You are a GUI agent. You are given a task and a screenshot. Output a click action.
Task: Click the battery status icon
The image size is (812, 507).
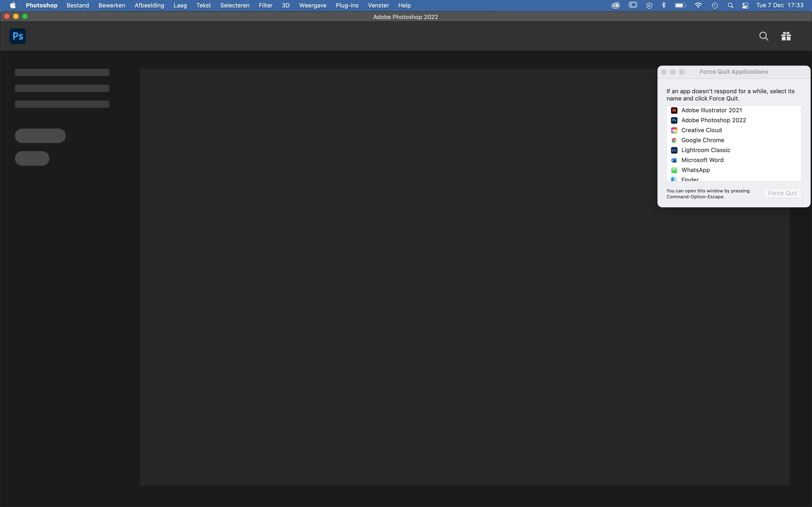click(x=680, y=5)
